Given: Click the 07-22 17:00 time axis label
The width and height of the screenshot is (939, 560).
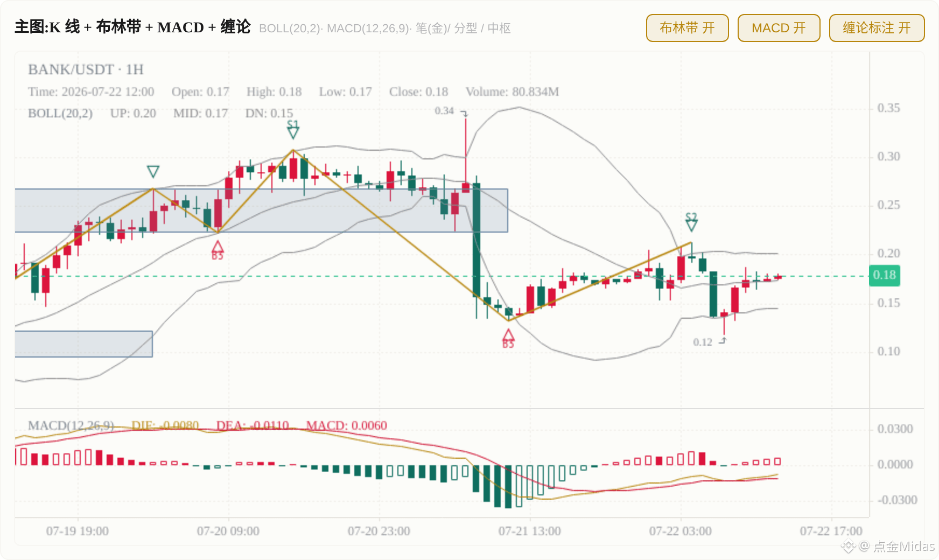Looking at the screenshot, I should (x=831, y=531).
